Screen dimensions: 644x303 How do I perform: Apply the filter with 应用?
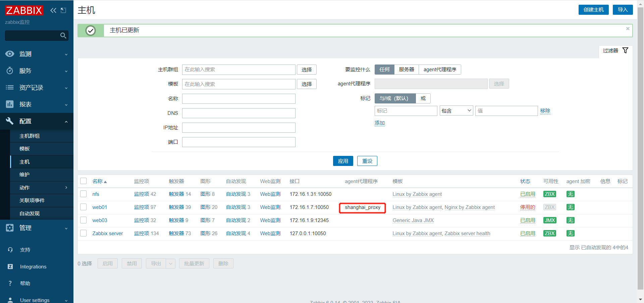coord(343,161)
